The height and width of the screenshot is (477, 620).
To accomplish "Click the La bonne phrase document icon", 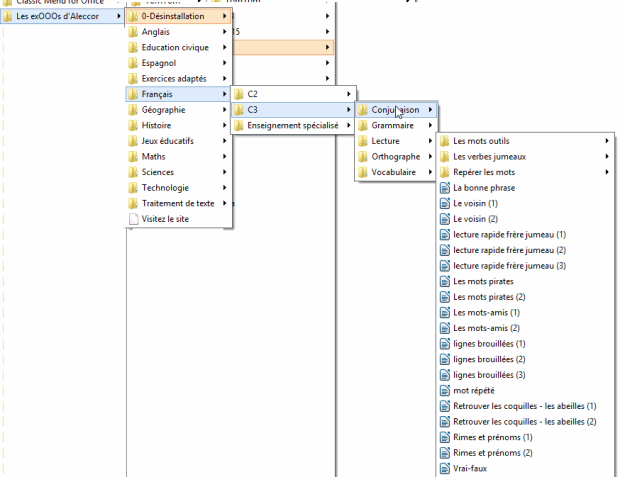I will click(445, 188).
